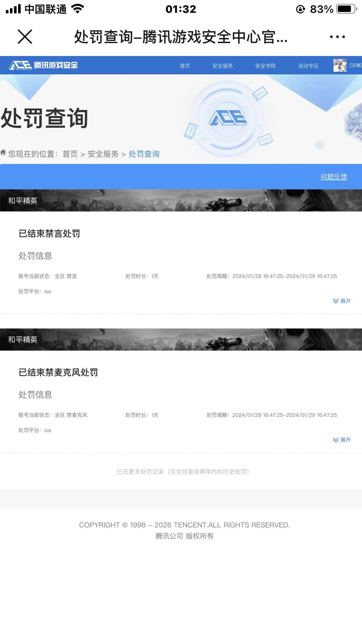
Task: Click the user avatar thumbnail
Action: click(340, 65)
